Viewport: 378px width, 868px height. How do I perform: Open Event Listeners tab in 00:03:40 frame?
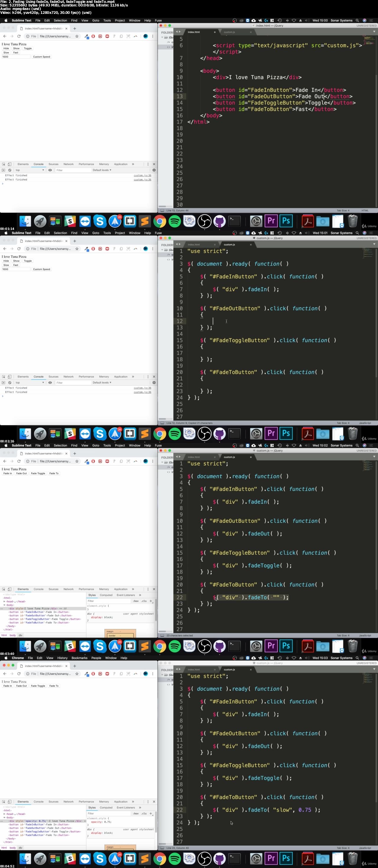[126, 595]
